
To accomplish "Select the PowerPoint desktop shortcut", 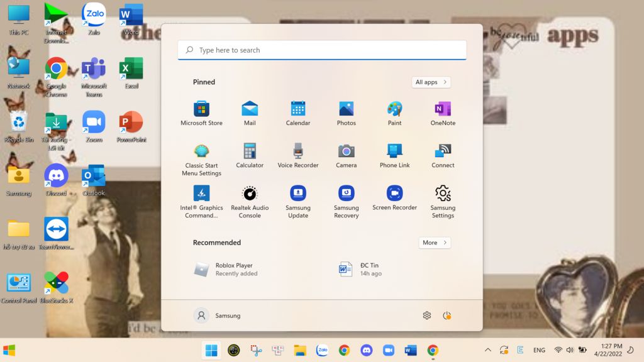I will click(x=131, y=127).
